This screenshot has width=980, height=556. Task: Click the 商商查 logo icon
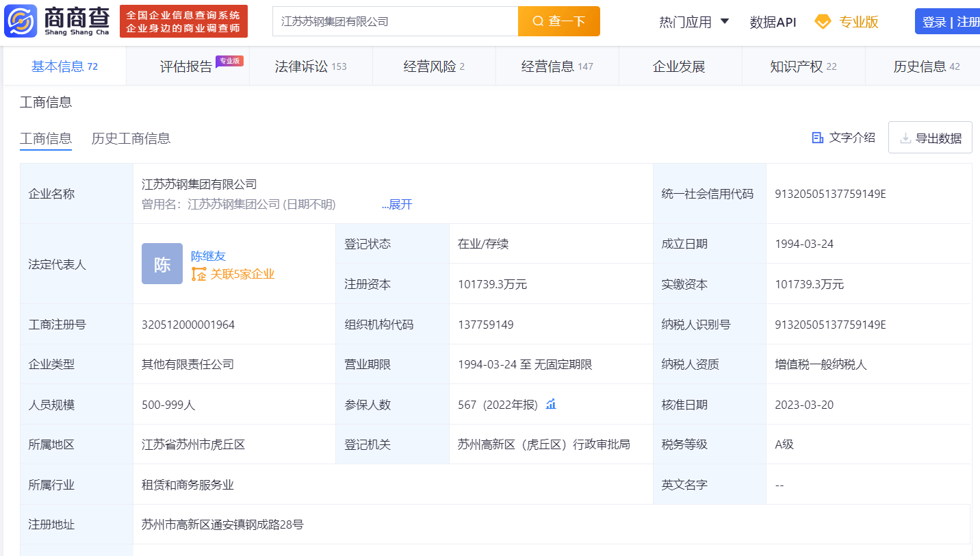21,21
